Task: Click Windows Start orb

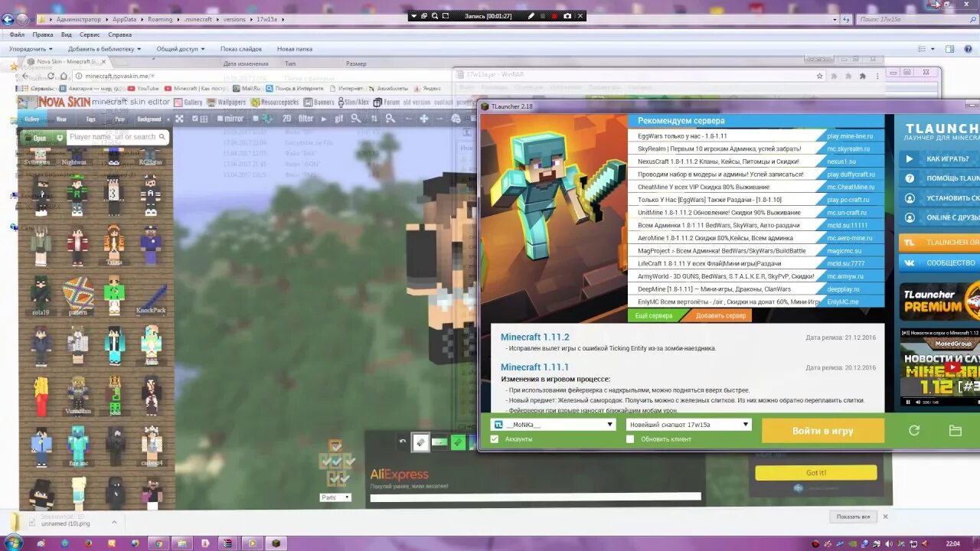Action: pyautogui.click(x=13, y=543)
